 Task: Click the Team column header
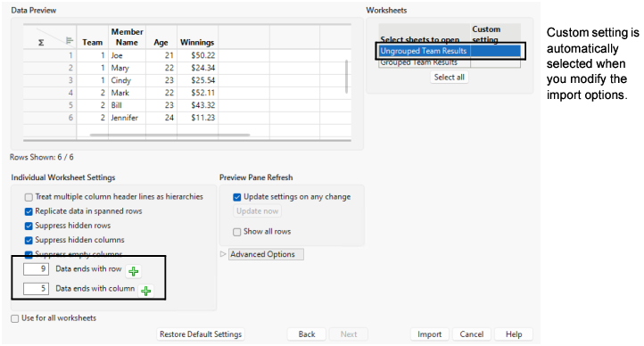tap(93, 37)
